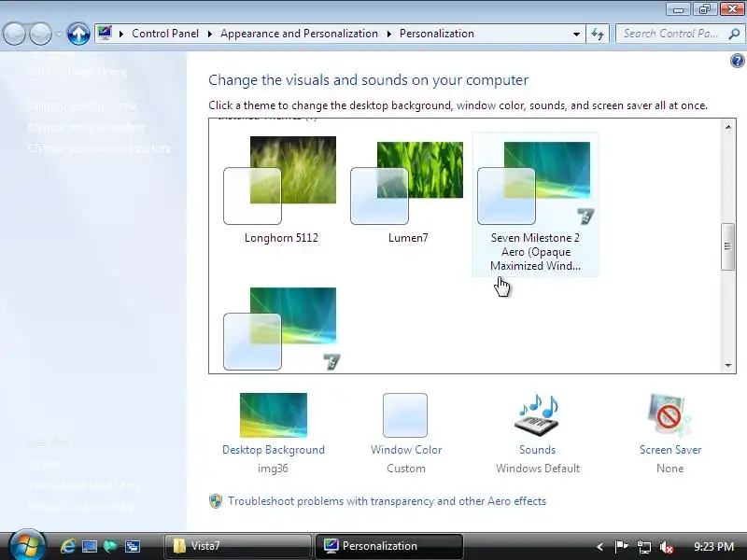Open the Sounds piano icon
This screenshot has height=560, width=747.
click(537, 415)
